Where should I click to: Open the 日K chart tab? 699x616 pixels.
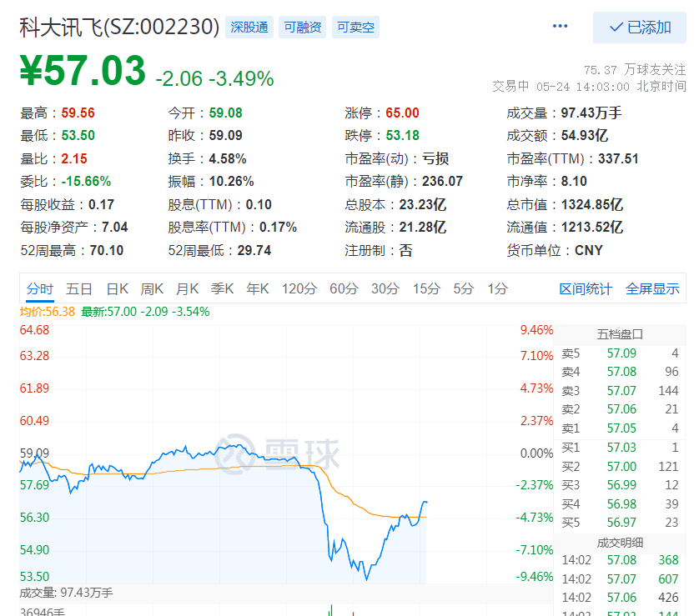117,289
